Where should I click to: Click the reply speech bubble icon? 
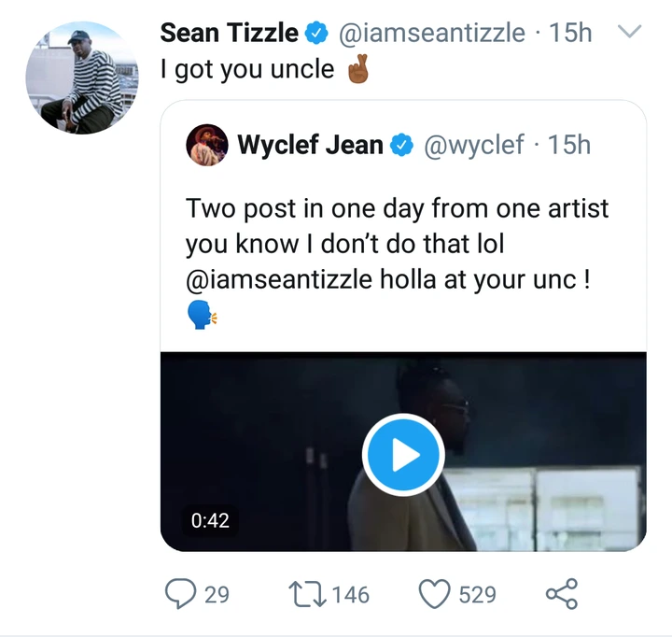click(x=176, y=594)
